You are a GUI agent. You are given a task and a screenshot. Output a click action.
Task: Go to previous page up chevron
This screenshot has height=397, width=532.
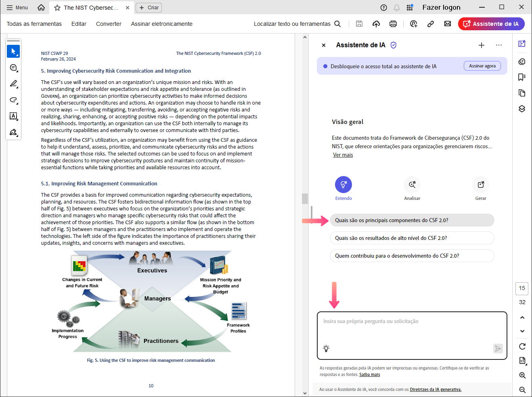tap(522, 317)
